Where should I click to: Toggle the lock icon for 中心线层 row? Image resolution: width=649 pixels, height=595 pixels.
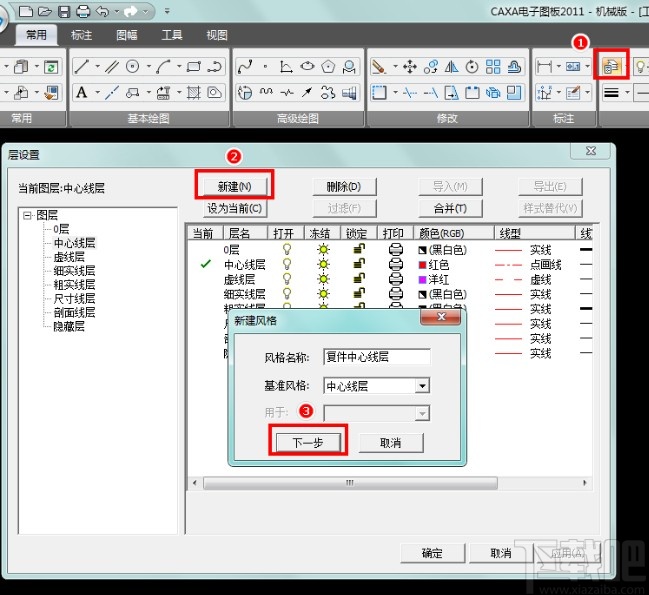click(x=359, y=264)
